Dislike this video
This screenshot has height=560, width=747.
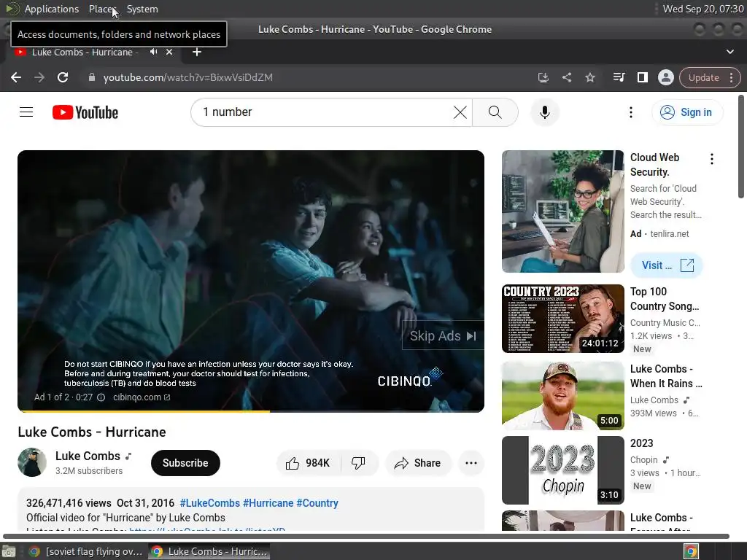[358, 463]
